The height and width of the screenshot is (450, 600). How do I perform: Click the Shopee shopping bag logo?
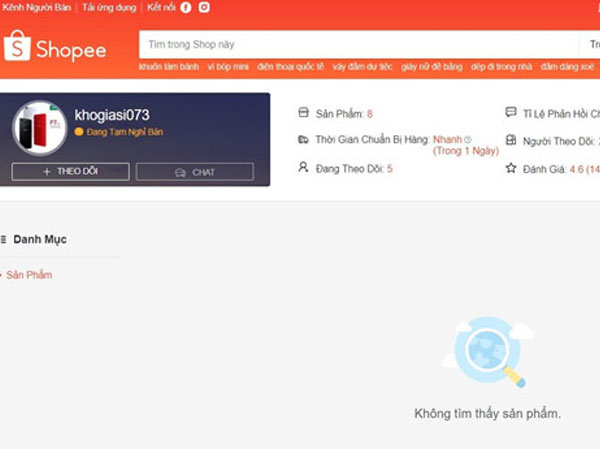pyautogui.click(x=18, y=45)
